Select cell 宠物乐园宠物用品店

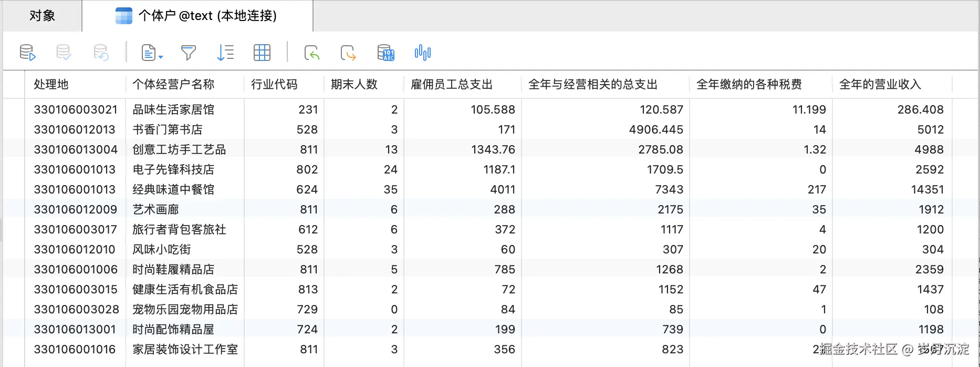[185, 309]
